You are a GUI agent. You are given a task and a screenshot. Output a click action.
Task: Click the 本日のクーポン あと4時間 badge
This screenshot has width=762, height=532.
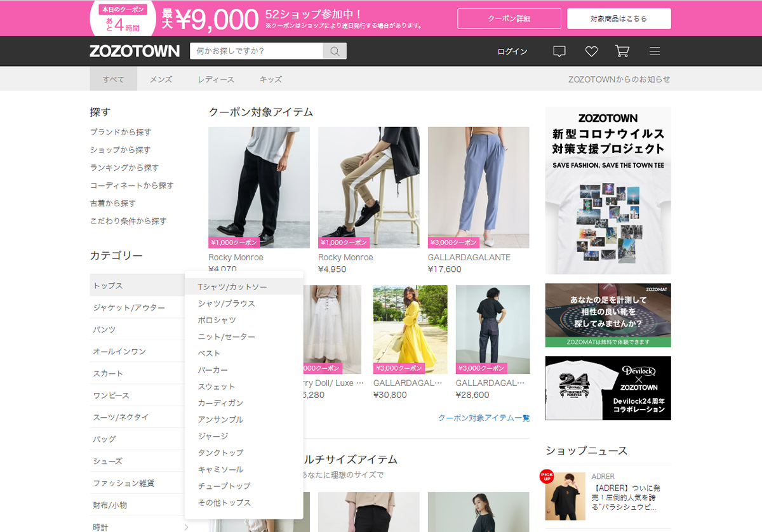tap(123, 20)
